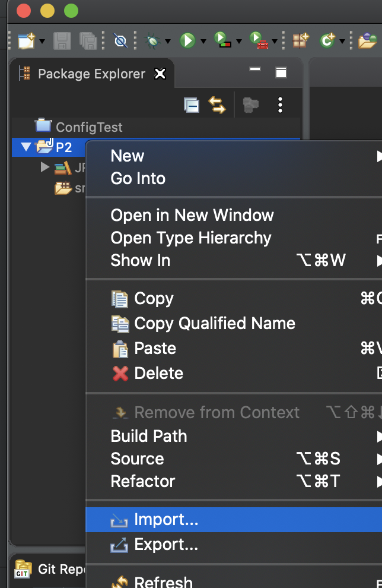The height and width of the screenshot is (588, 382).
Task: Select Import... from the context menu
Action: click(166, 520)
